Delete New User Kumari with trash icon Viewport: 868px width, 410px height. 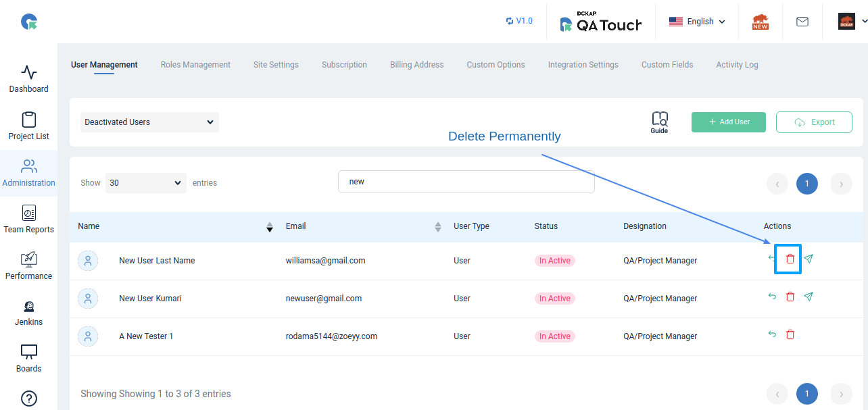(790, 297)
